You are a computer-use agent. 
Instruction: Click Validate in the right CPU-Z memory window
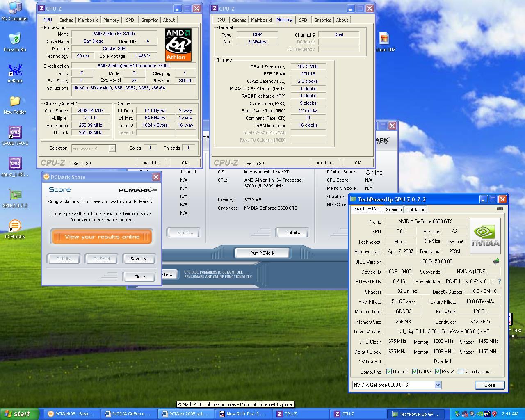pos(324,163)
